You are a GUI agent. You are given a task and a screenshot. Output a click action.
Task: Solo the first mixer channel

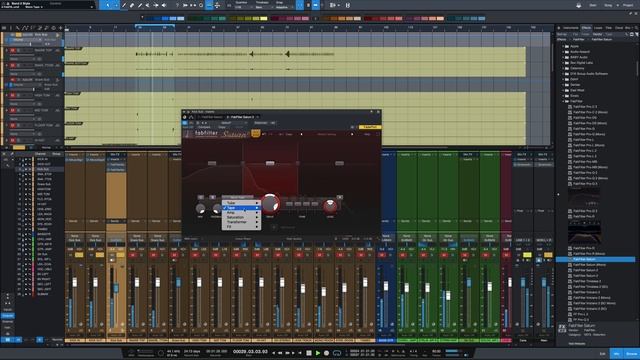(x=79, y=255)
